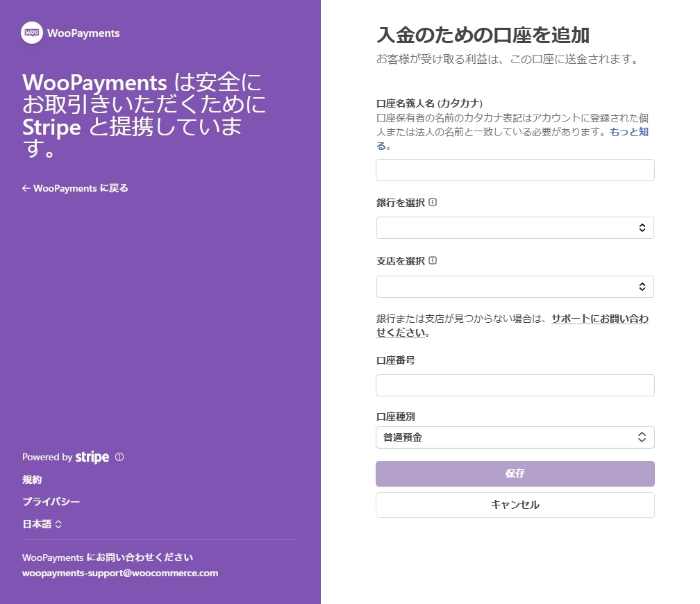The height and width of the screenshot is (604, 700).
Task: Click woopayments-support@woocommerce.com email link
Action: [120, 573]
